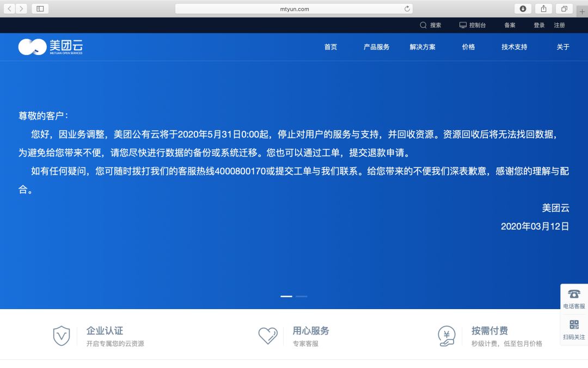Click the 登录 login link
Viewport: 588px width, 368px height.
click(x=539, y=25)
